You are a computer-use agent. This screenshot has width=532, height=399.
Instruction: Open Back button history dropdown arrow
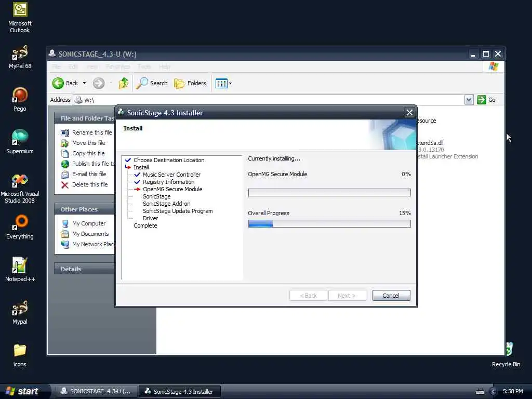tap(84, 83)
